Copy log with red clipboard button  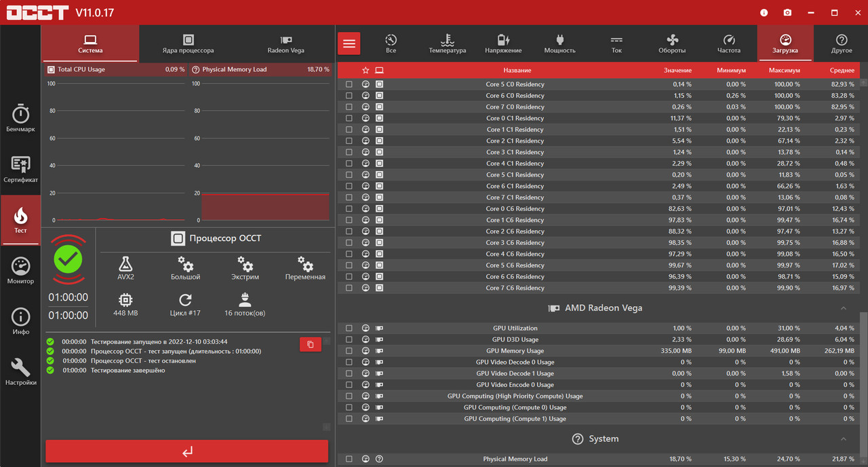(x=311, y=344)
